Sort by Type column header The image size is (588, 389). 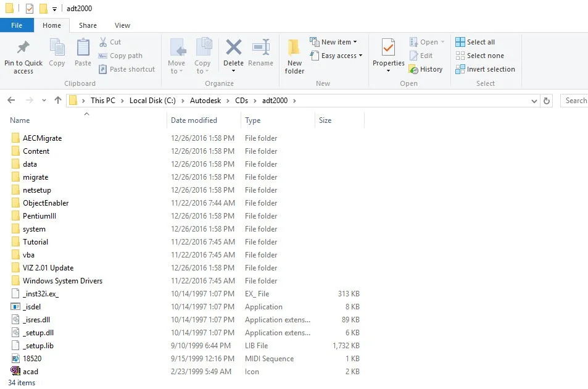pyautogui.click(x=253, y=120)
